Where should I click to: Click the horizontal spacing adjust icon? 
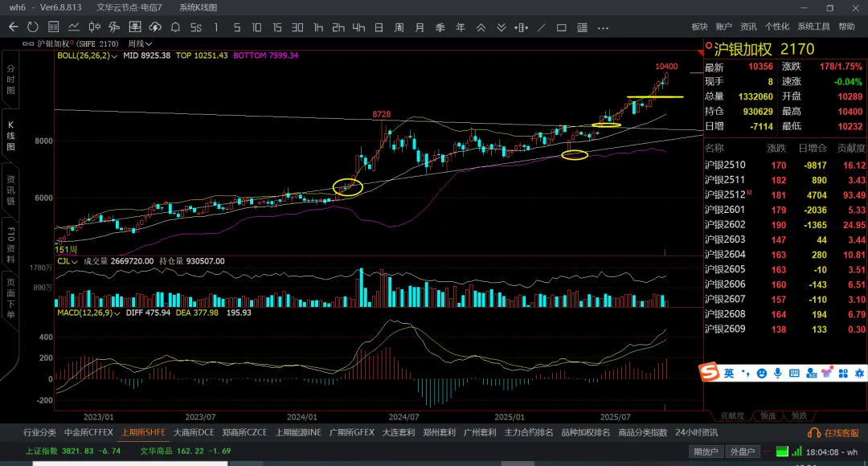click(x=521, y=27)
